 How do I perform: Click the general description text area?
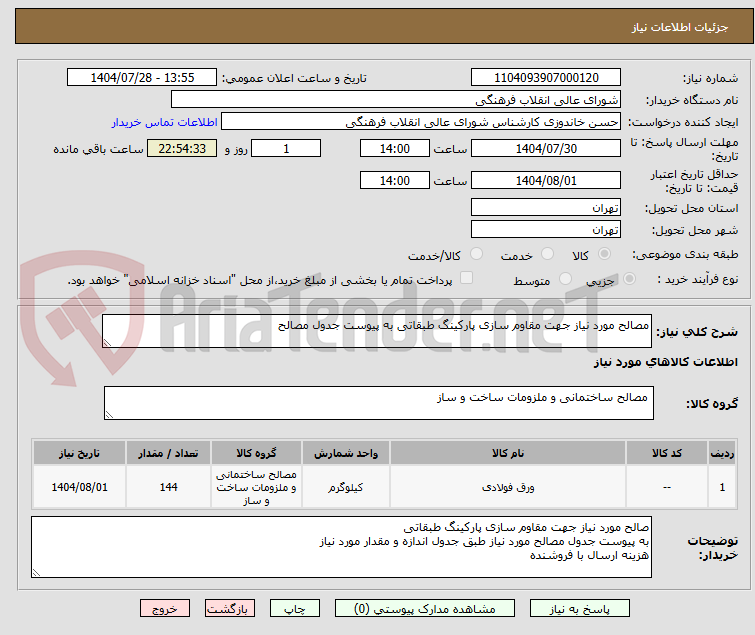377,331
